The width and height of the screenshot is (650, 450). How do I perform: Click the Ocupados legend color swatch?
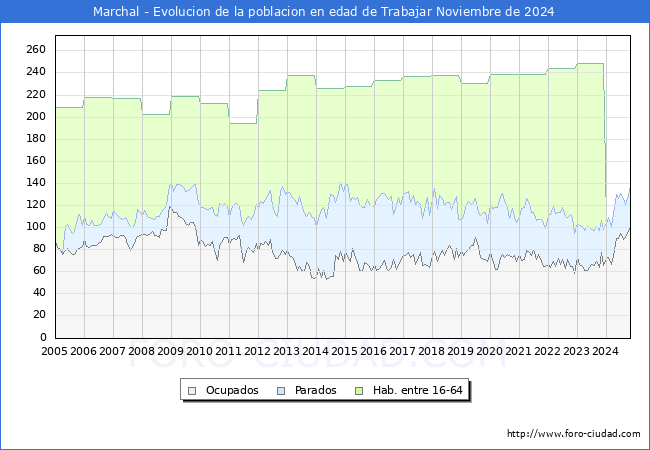[192, 391]
